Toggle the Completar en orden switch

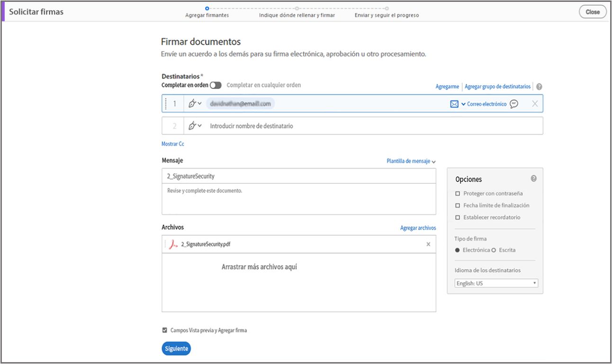(x=216, y=85)
